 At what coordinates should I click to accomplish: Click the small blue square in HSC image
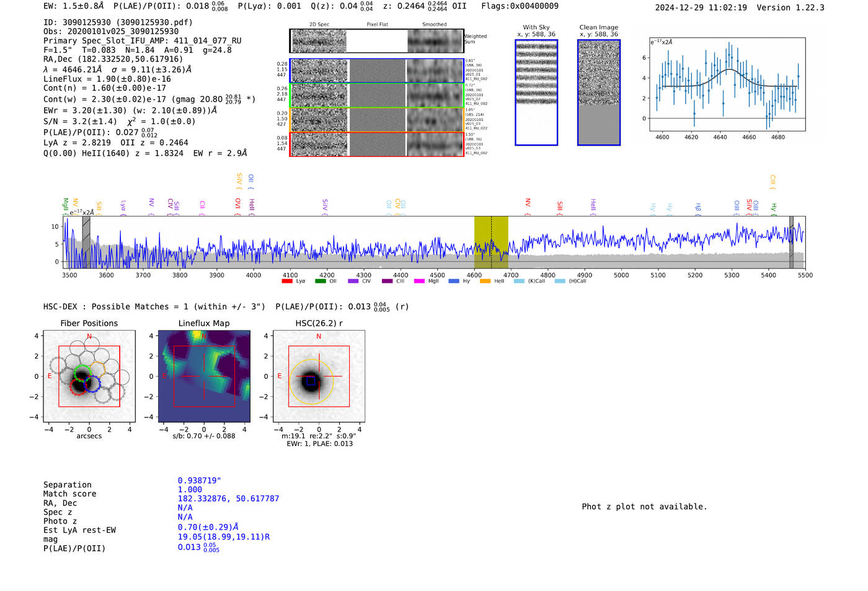tap(311, 381)
